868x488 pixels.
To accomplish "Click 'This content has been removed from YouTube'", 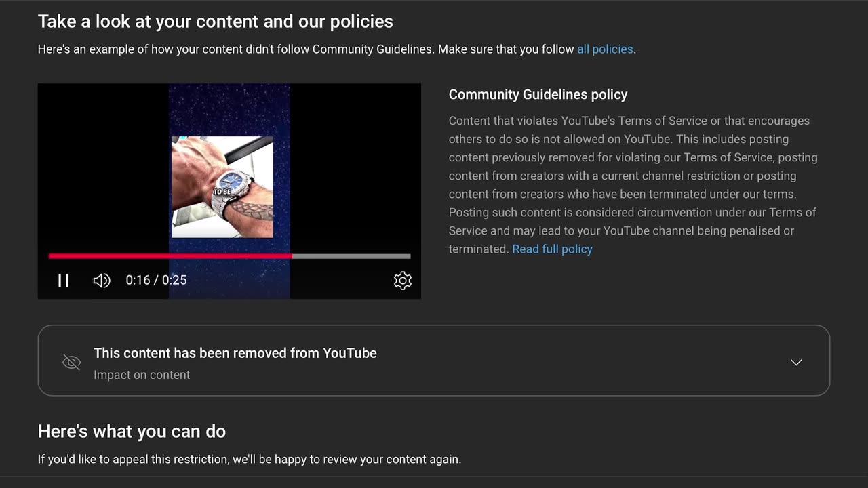I will click(x=235, y=353).
